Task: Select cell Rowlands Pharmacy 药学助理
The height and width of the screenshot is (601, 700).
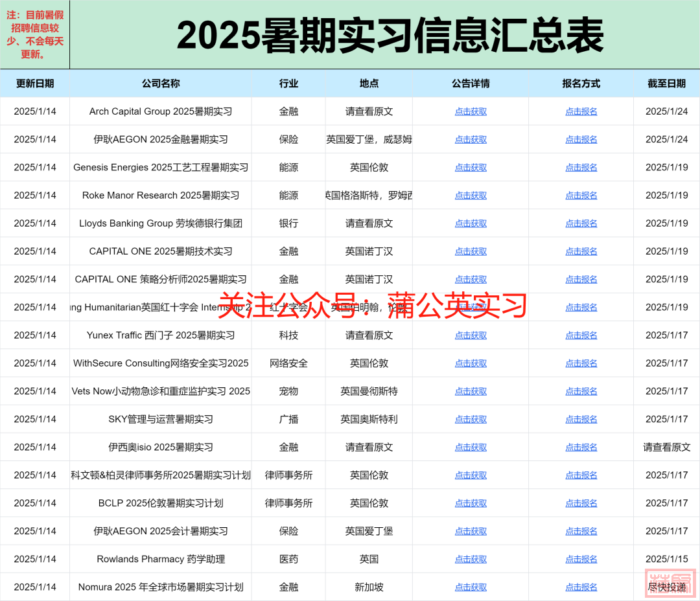Action: [x=161, y=560]
